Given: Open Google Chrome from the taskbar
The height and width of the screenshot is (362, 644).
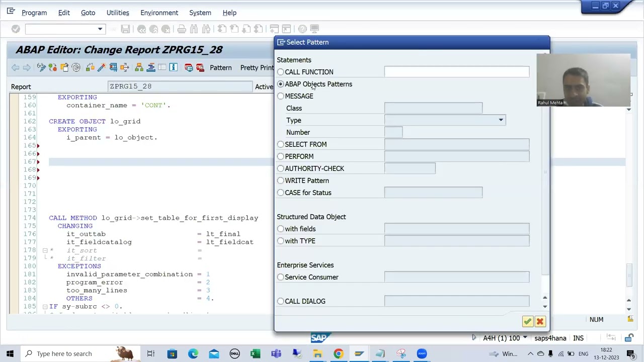Looking at the screenshot, I should pyautogui.click(x=338, y=353).
